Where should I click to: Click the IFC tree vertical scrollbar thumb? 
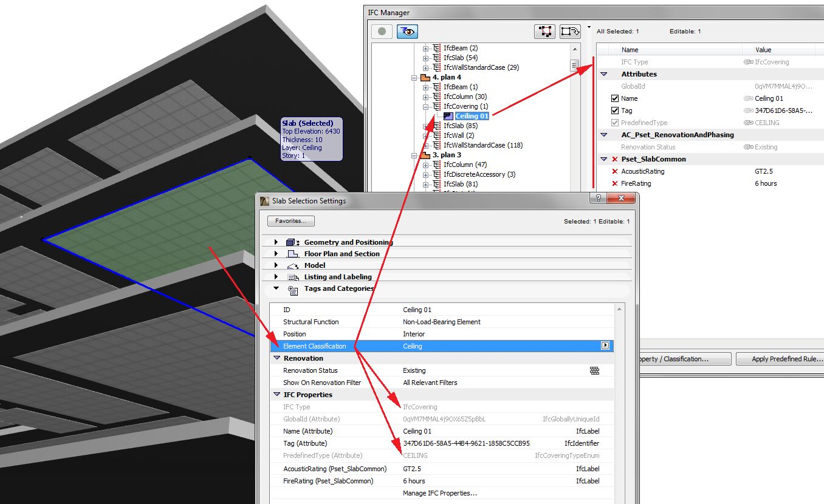coord(574,66)
